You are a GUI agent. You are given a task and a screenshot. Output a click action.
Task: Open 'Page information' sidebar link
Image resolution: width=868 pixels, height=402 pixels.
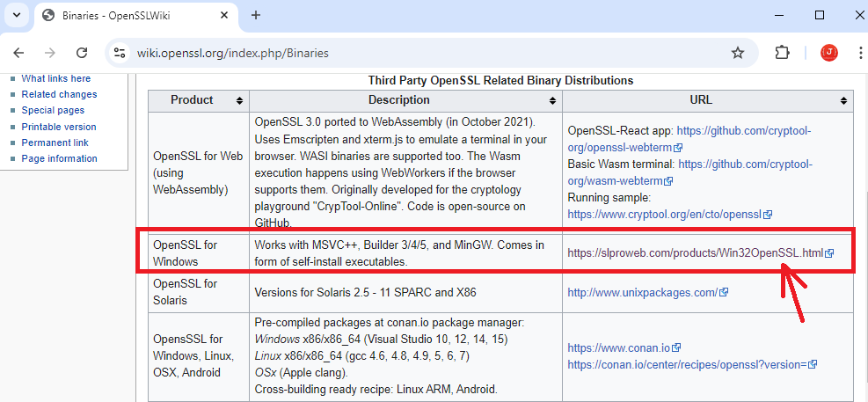point(59,158)
